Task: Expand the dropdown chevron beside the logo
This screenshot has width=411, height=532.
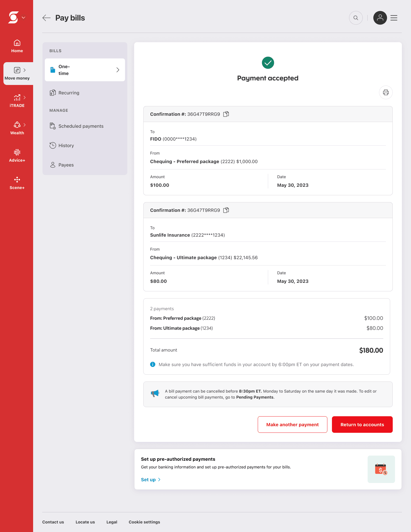Action: [23, 17]
